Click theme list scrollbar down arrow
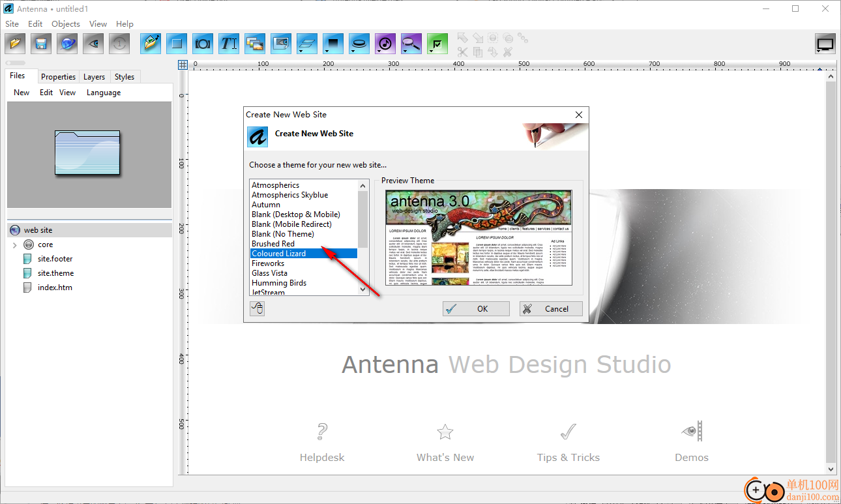The width and height of the screenshot is (841, 504). click(363, 290)
